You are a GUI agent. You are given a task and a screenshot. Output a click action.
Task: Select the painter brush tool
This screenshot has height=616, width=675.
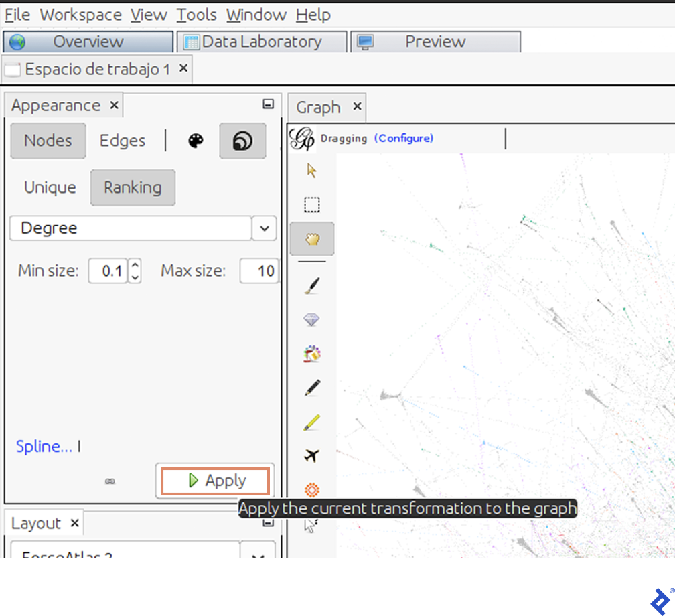coord(311,286)
